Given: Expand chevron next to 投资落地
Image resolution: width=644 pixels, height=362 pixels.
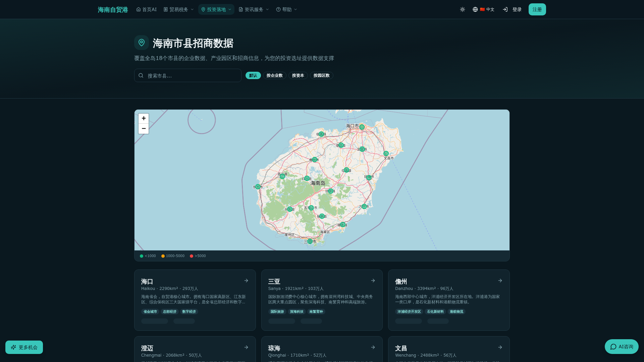Looking at the screenshot, I should pos(230,9).
